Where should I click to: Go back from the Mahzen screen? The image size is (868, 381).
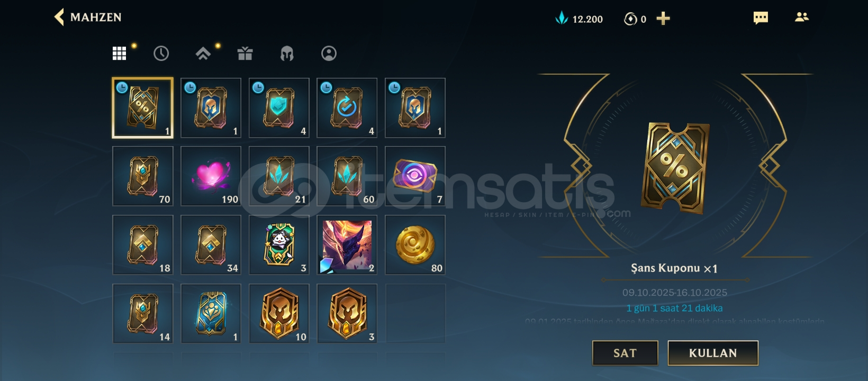[x=59, y=17]
